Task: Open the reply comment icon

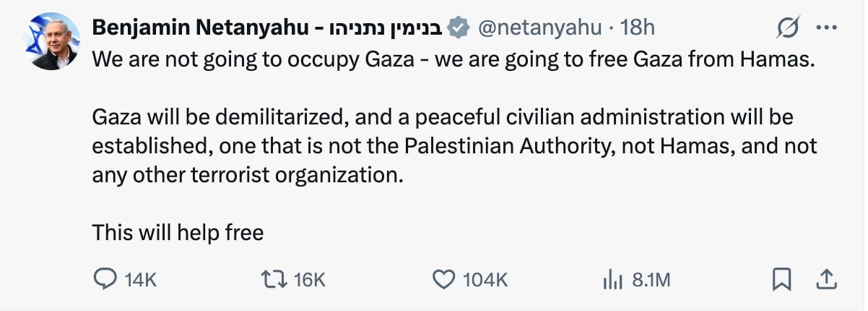Action: (105, 279)
